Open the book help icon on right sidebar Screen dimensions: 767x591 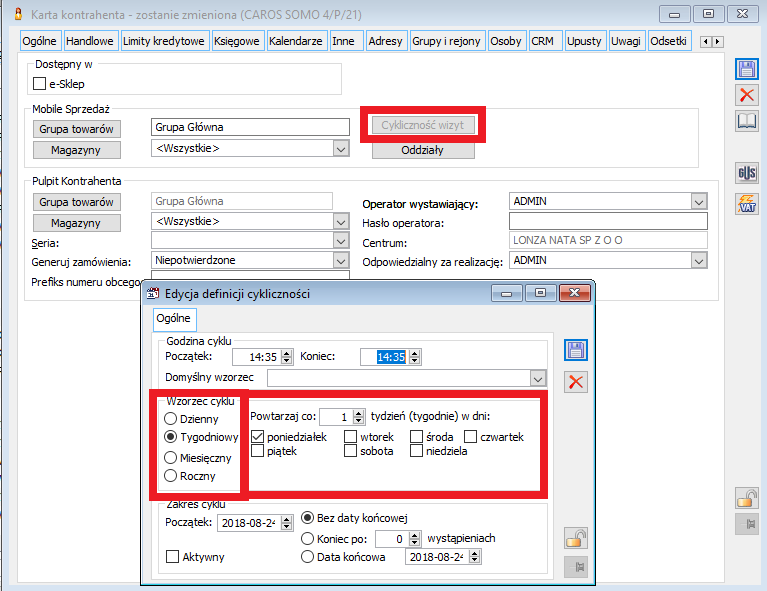point(746,121)
